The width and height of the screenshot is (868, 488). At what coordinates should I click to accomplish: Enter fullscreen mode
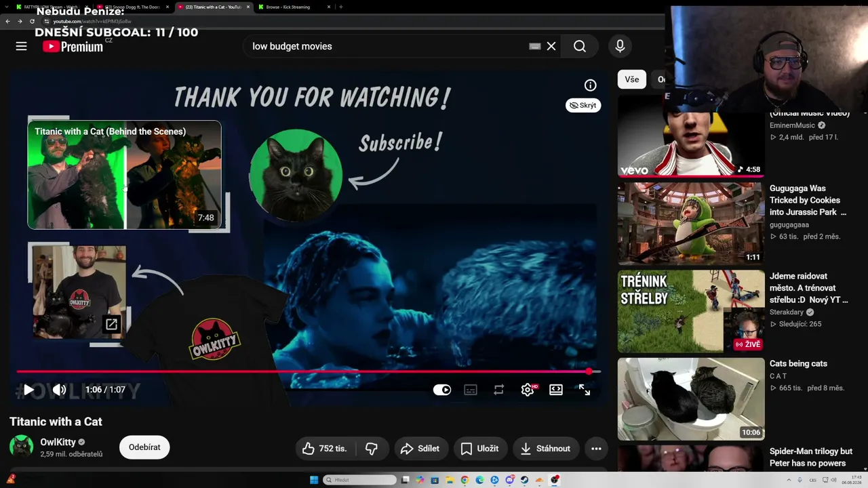(585, 390)
